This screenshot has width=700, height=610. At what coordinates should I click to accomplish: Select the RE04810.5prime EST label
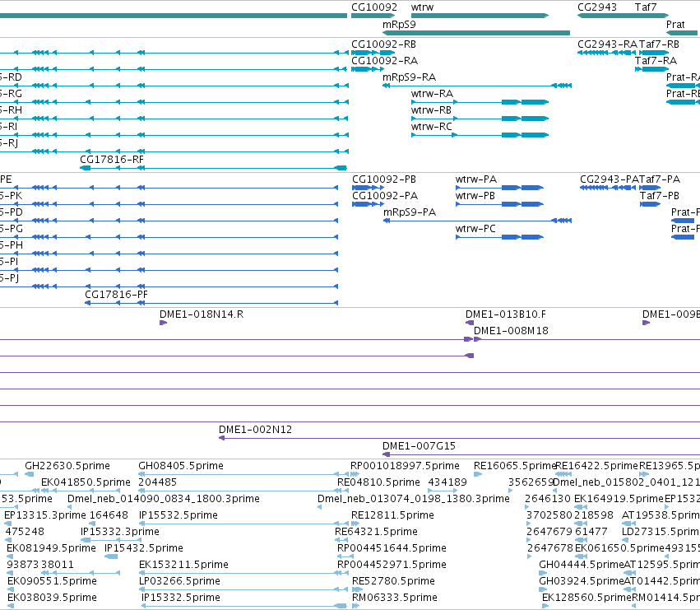(378, 482)
